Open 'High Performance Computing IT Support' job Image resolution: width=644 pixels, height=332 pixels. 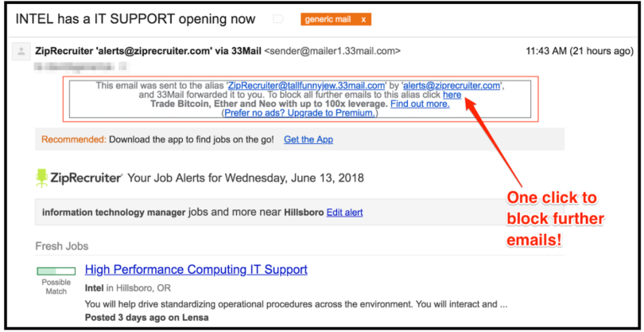tap(196, 270)
